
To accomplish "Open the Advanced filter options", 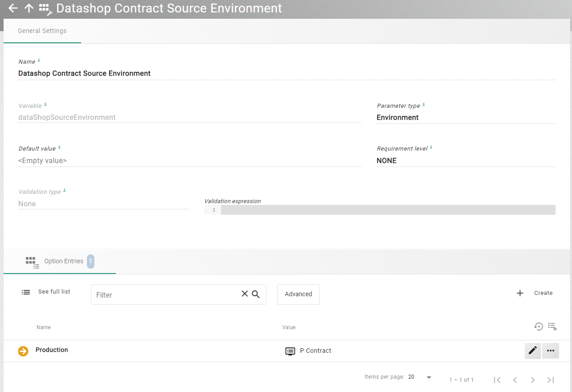I will (x=298, y=294).
